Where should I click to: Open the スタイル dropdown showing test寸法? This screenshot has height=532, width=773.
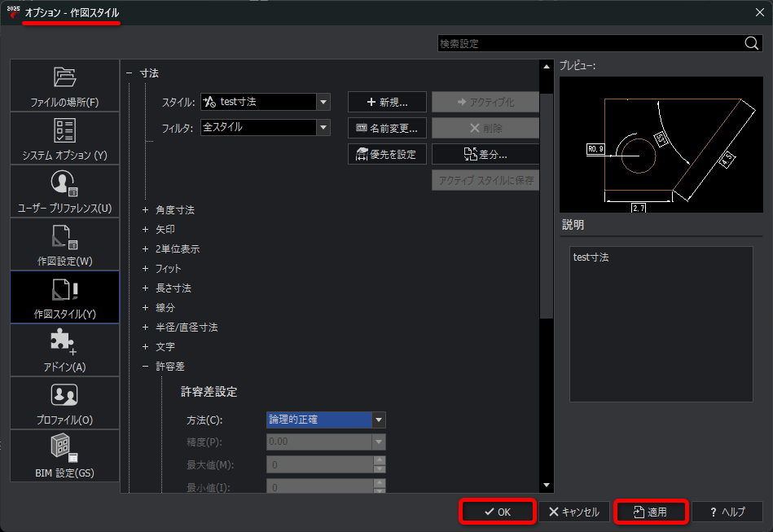pos(323,102)
